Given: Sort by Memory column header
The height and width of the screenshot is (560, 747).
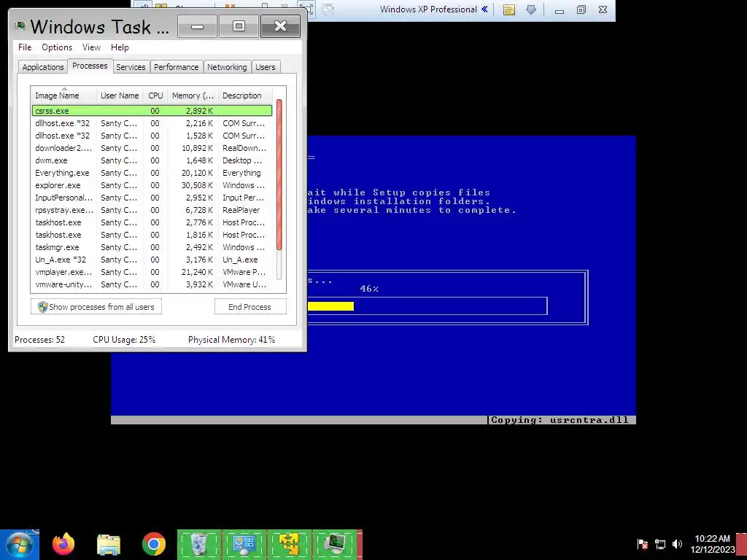Looking at the screenshot, I should [x=193, y=96].
